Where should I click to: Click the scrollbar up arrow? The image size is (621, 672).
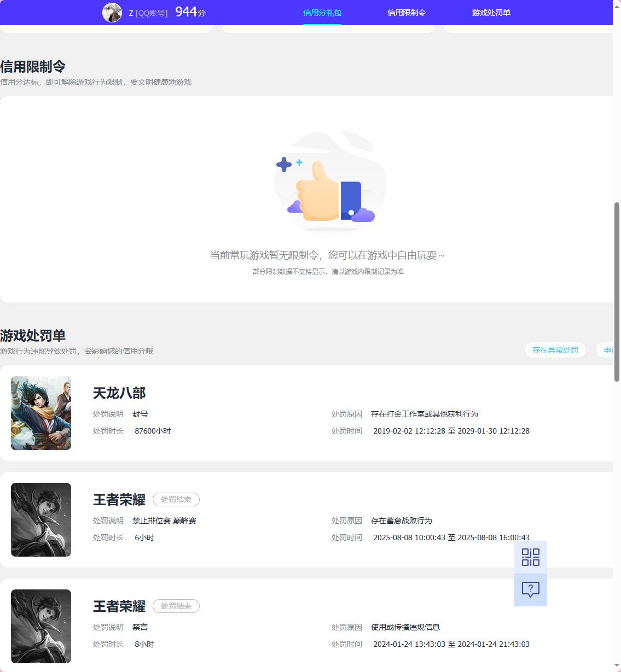tap(617, 5)
